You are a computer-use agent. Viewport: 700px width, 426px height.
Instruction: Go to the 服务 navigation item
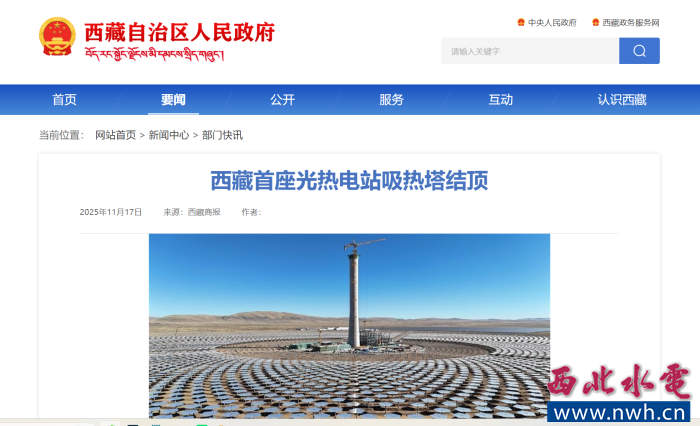point(392,100)
